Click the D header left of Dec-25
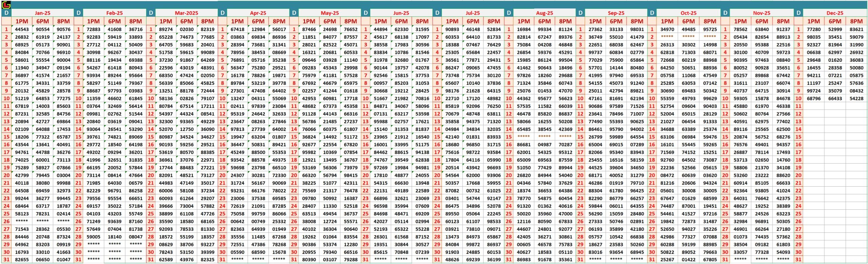The height and width of the screenshot is (264, 868). tap(798, 13)
